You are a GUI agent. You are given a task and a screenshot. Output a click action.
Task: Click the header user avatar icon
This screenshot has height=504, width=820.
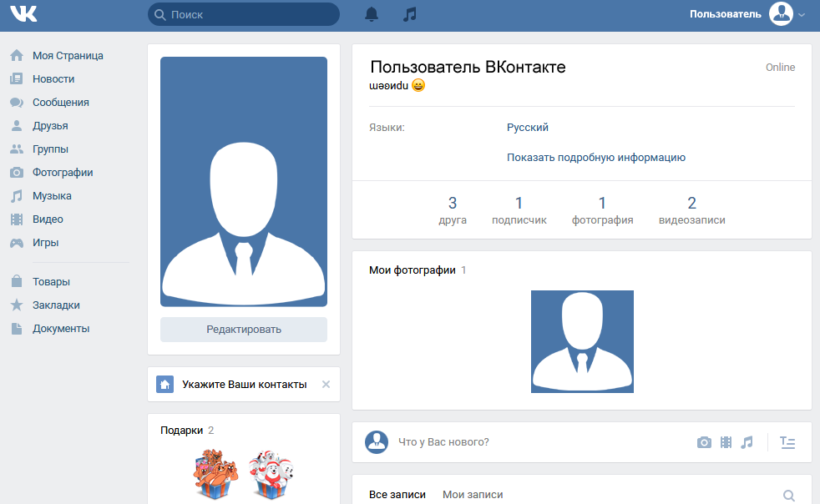[781, 14]
